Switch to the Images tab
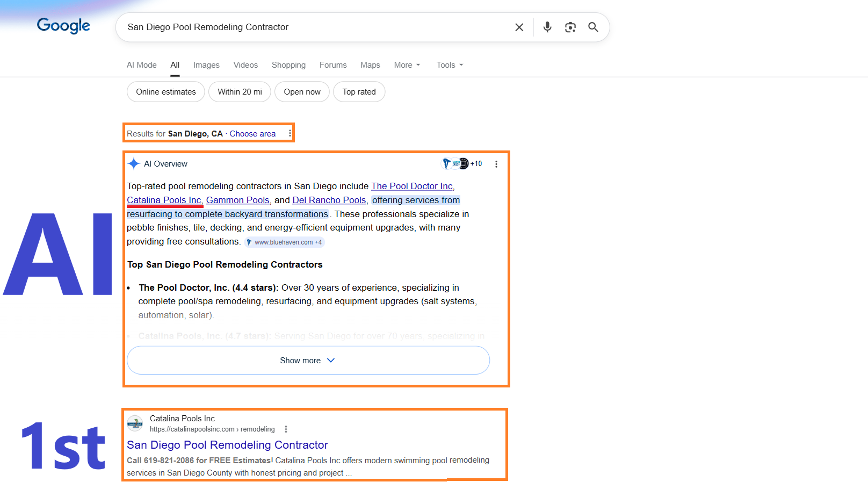 point(206,65)
